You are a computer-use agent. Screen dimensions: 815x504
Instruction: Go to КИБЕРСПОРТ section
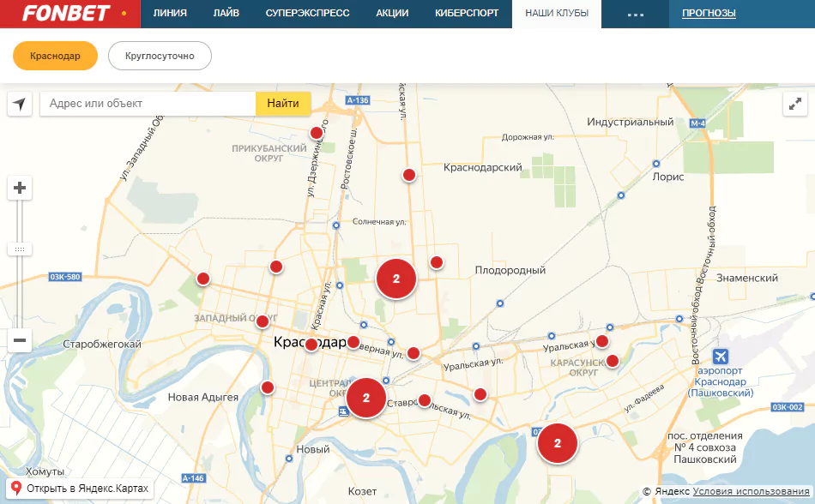467,13
